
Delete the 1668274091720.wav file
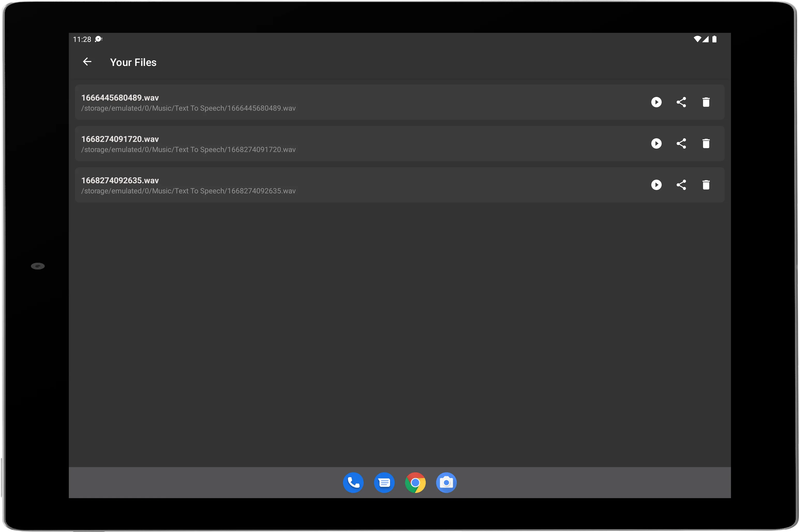[706, 143]
